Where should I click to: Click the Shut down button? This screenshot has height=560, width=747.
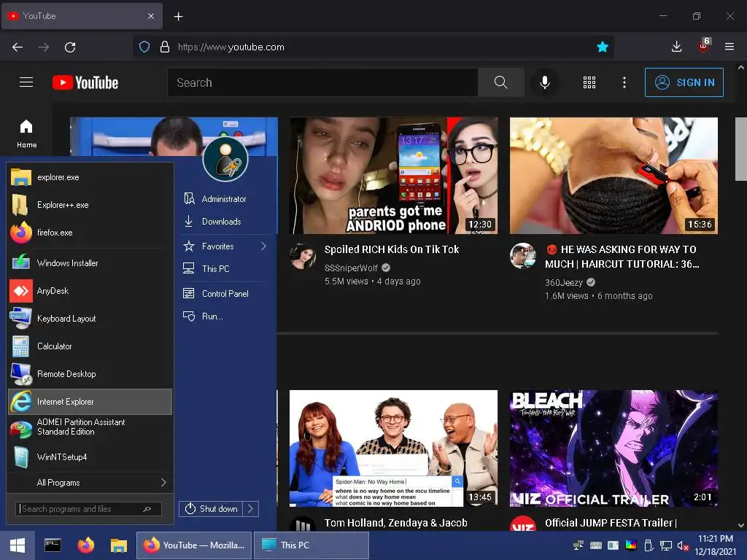pyautogui.click(x=211, y=508)
